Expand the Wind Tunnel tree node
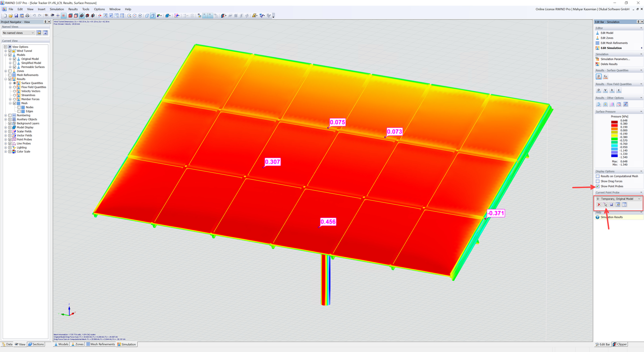The image size is (644, 352). coord(6,51)
